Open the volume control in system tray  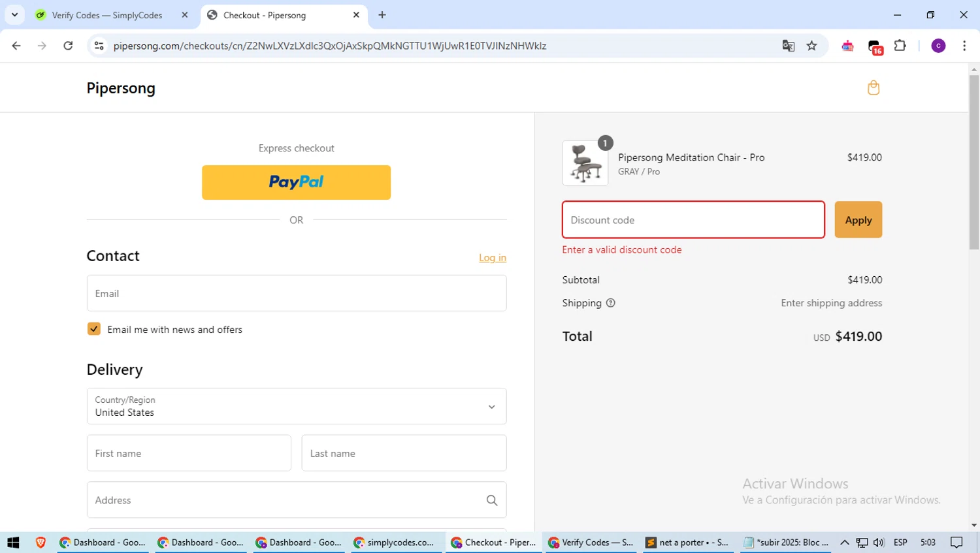click(879, 543)
